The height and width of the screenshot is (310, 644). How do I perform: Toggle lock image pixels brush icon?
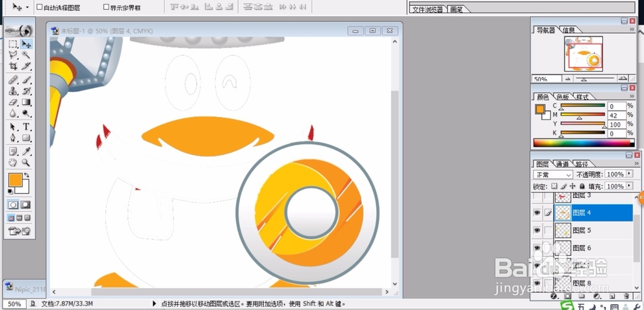tap(563, 186)
